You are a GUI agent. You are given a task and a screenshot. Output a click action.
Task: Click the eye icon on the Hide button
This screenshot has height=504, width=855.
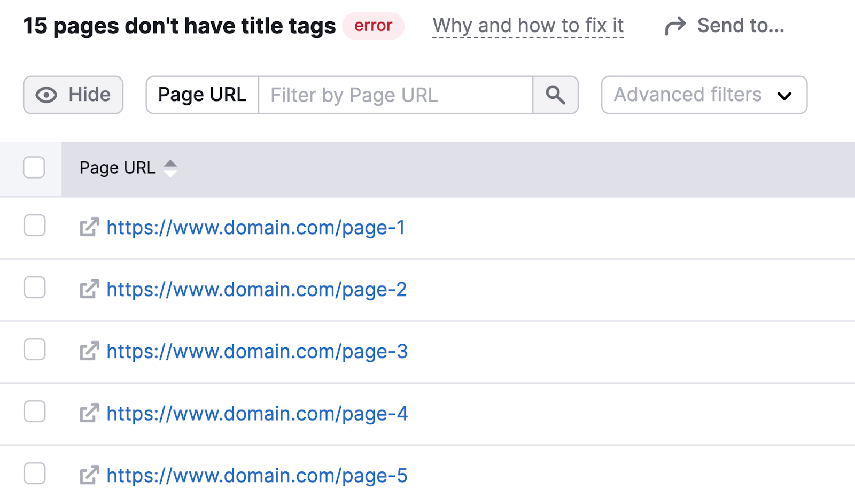click(x=46, y=95)
